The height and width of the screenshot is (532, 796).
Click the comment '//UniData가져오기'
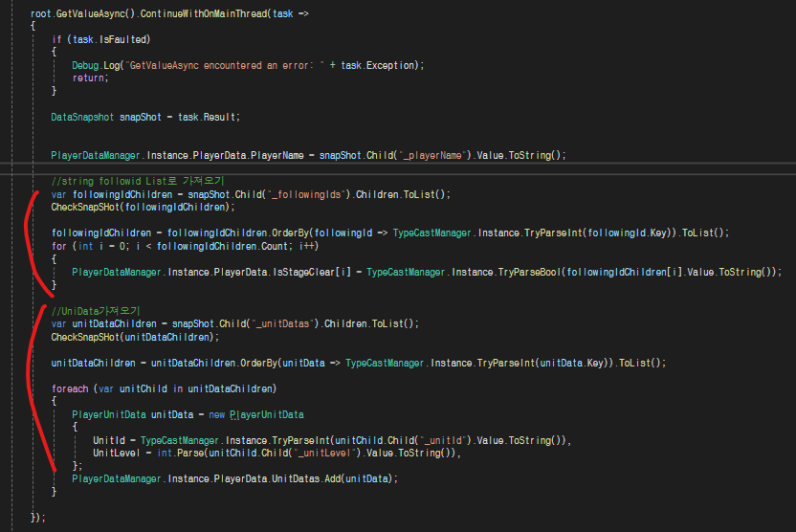click(x=96, y=311)
